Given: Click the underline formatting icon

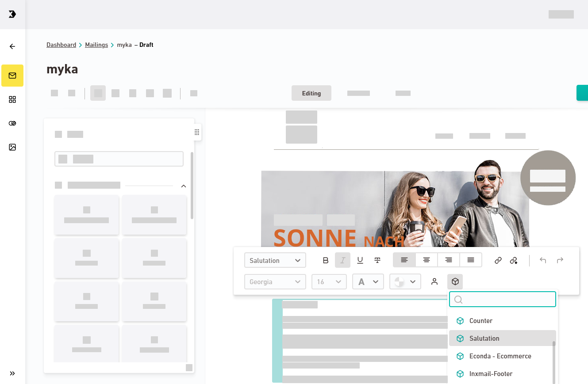Looking at the screenshot, I should tap(360, 260).
